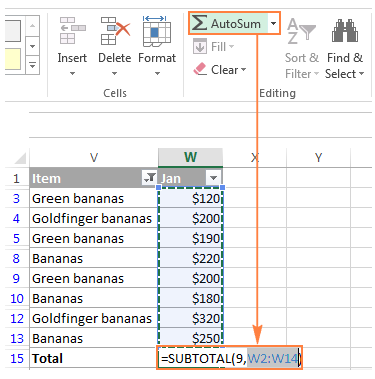
Task: Open the Item column filter button
Action: point(149,178)
